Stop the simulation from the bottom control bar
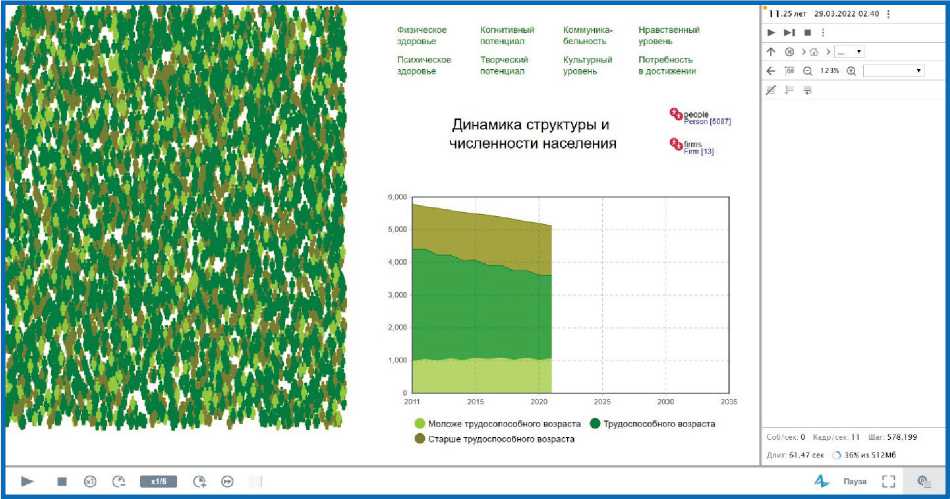 [62, 481]
